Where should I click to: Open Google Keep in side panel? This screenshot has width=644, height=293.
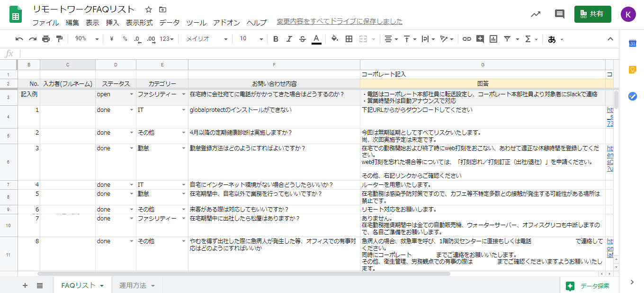point(632,70)
